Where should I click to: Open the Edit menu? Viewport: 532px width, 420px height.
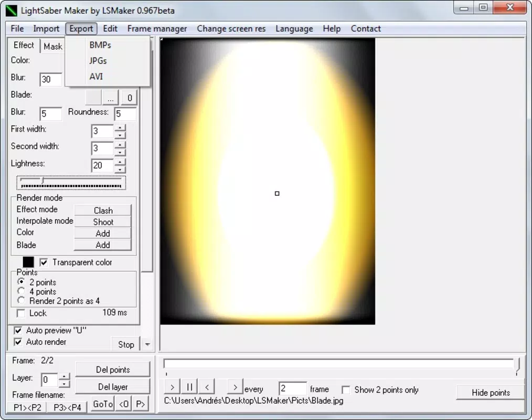(110, 28)
